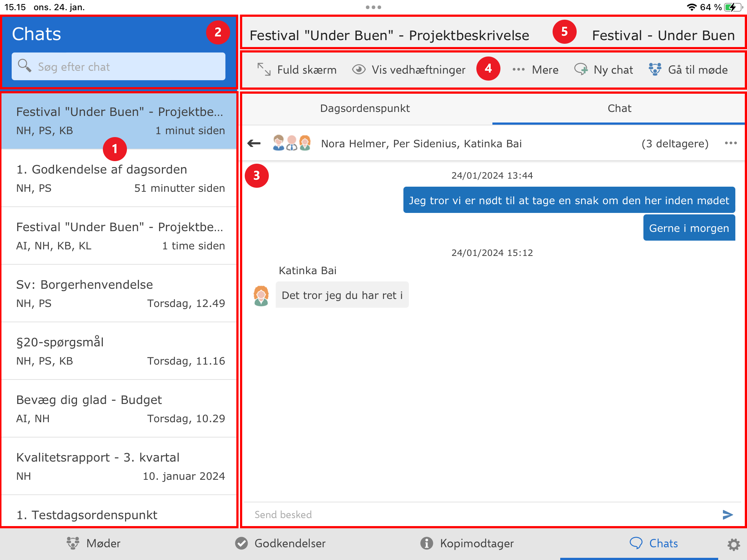747x560 pixels.
Task: Open the Mere three-dots menu
Action: [x=518, y=69]
